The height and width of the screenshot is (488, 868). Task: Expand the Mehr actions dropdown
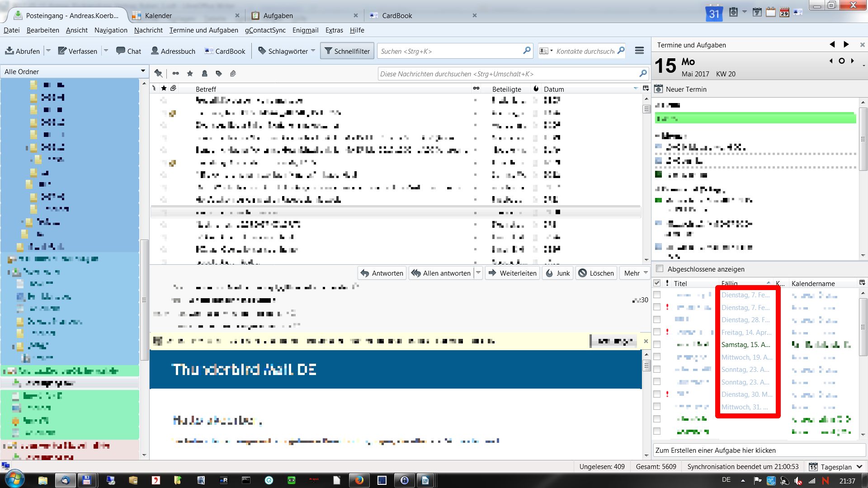(636, 273)
